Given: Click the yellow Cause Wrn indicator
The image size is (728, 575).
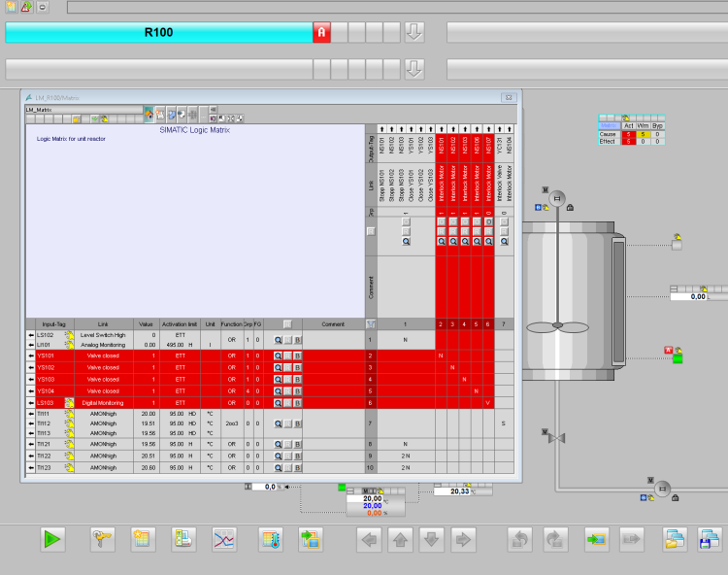Looking at the screenshot, I should tap(643, 134).
